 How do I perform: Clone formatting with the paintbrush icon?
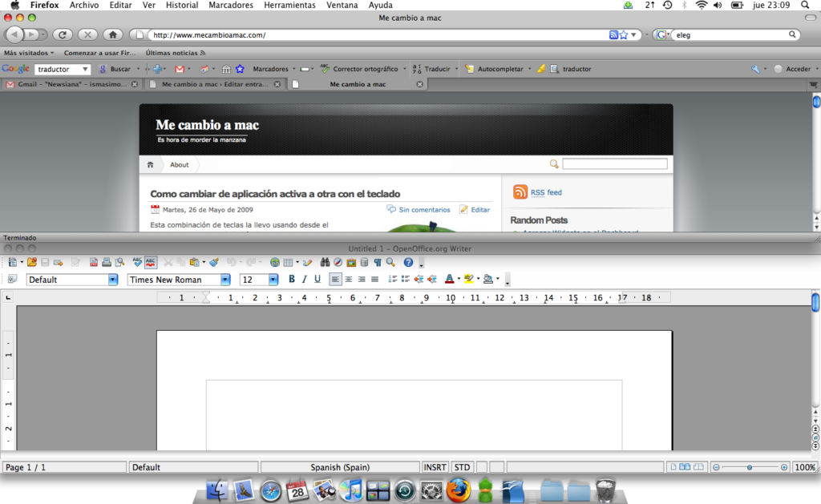click(x=214, y=262)
